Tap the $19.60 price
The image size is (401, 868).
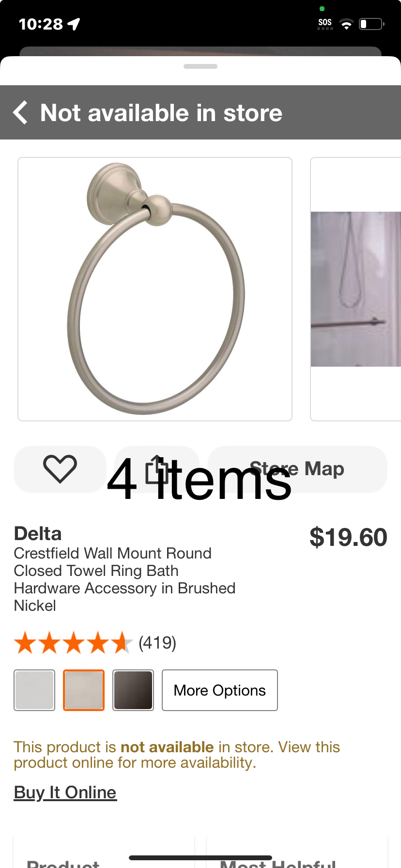pyautogui.click(x=348, y=537)
